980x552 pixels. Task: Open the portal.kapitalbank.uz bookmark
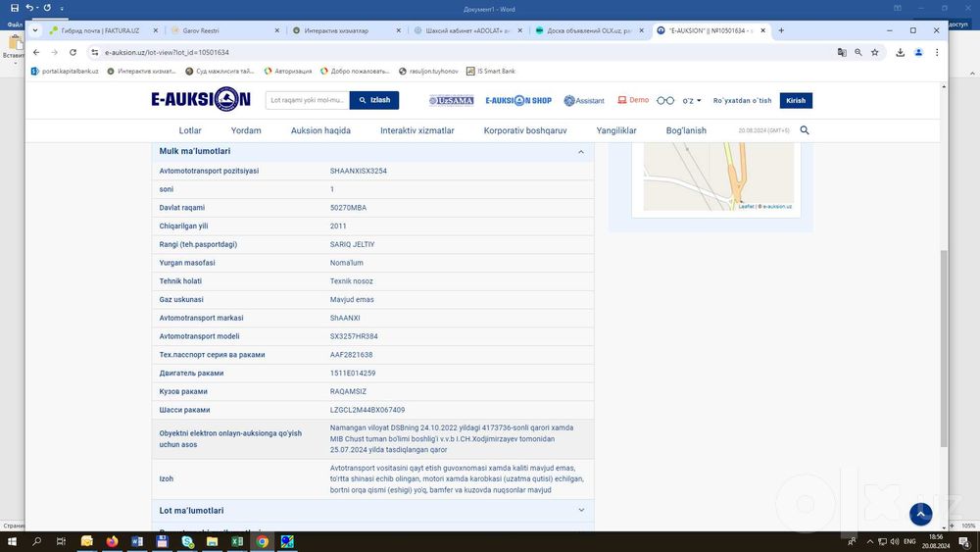pyautogui.click(x=65, y=72)
